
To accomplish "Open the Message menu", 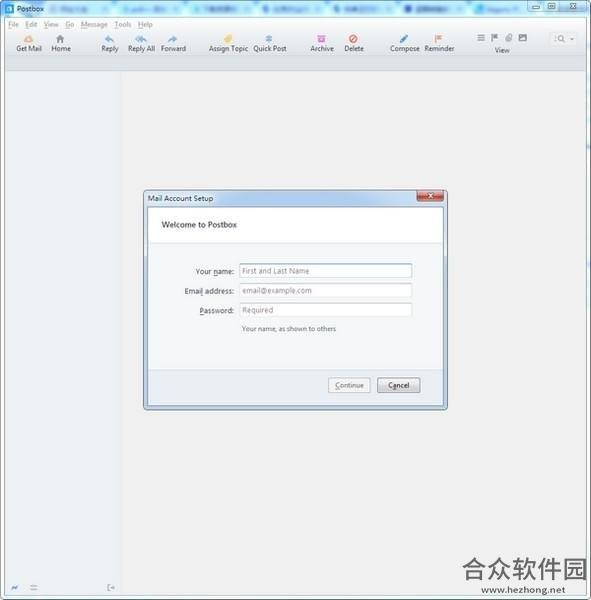I will (x=94, y=24).
